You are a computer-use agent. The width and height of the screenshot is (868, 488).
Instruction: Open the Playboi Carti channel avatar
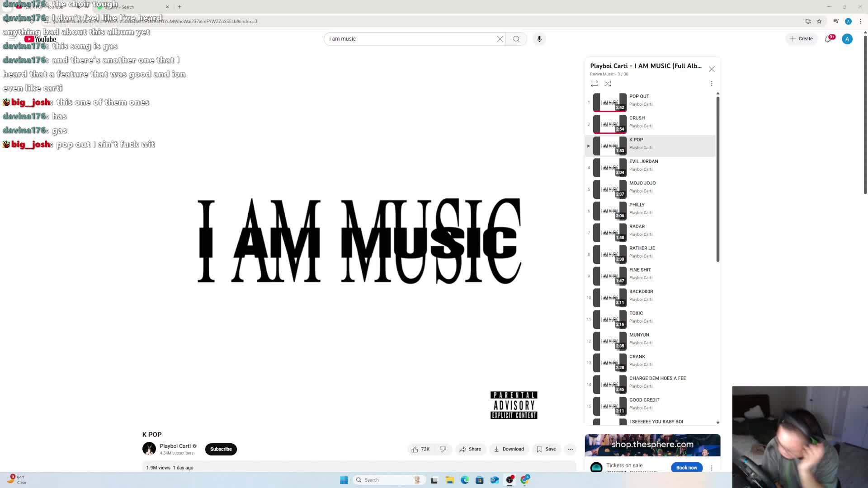pyautogui.click(x=149, y=449)
